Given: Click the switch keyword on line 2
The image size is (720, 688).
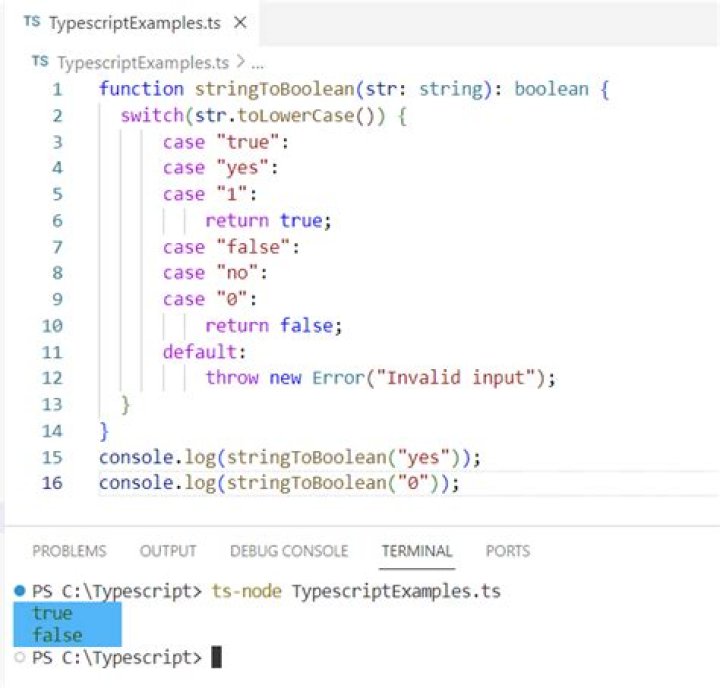Looking at the screenshot, I should (x=152, y=115).
